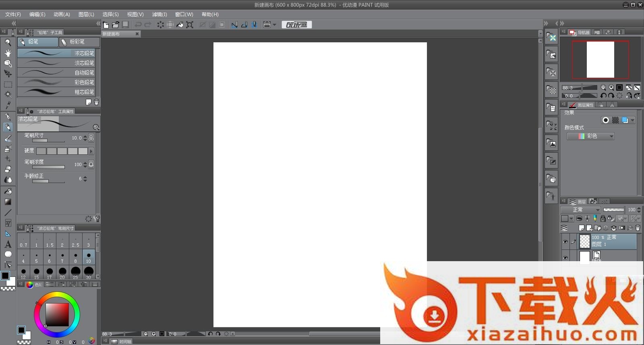Screen dimensions: 644x345
Task: Toggle tone effect checkered icon
Action: coord(615,120)
